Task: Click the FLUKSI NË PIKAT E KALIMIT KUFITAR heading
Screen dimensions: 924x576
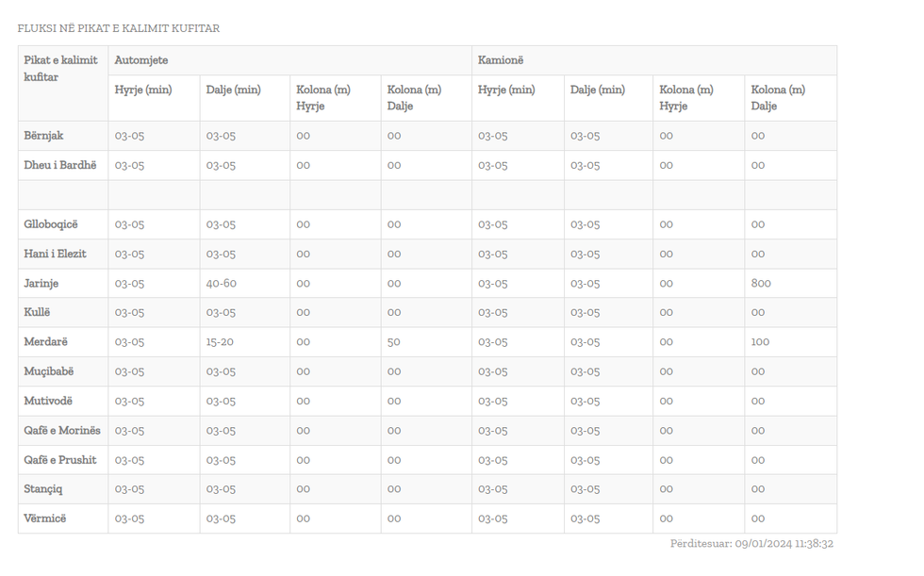Action: click(x=119, y=28)
